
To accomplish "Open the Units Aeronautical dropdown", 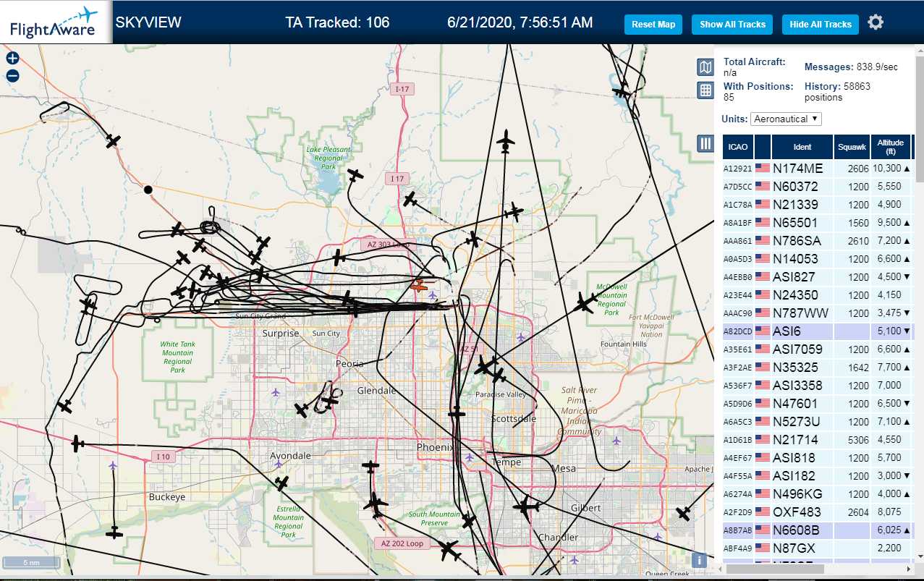I will tap(786, 119).
